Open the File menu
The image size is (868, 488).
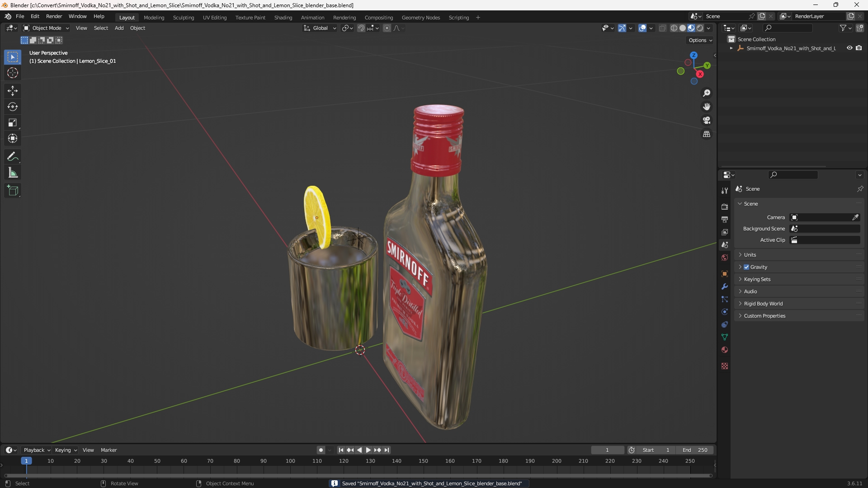point(20,16)
